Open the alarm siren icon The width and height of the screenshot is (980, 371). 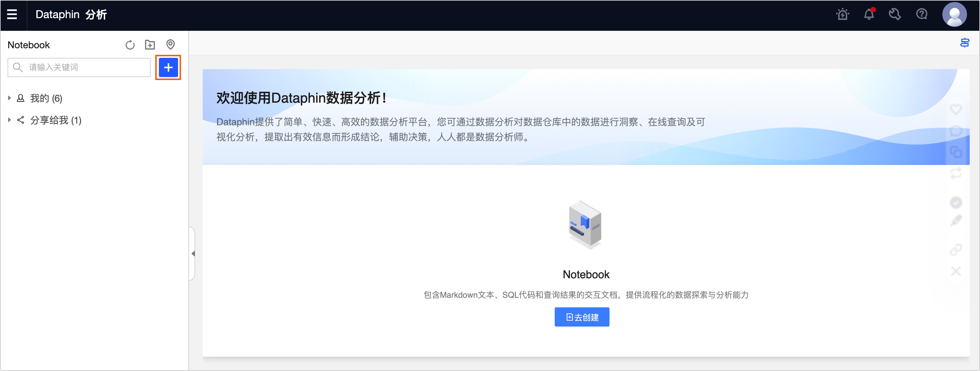pyautogui.click(x=842, y=14)
